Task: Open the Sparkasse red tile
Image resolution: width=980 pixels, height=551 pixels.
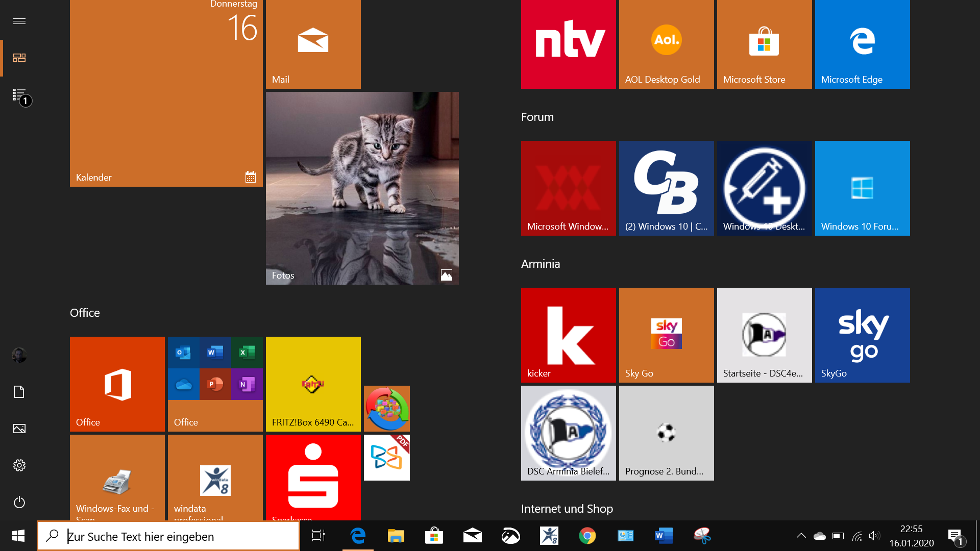Action: [x=313, y=477]
